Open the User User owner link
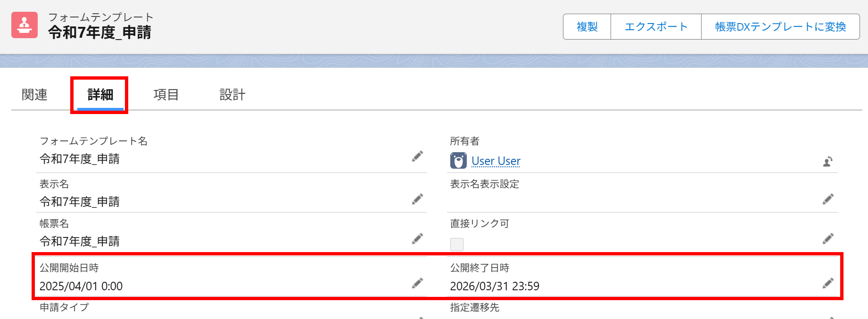868x319 pixels. coord(496,161)
